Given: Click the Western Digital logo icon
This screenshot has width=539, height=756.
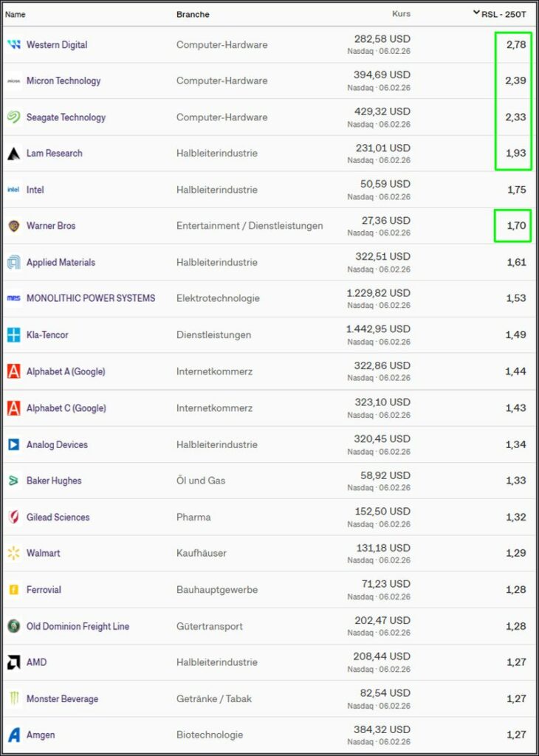Looking at the screenshot, I should pos(14,45).
